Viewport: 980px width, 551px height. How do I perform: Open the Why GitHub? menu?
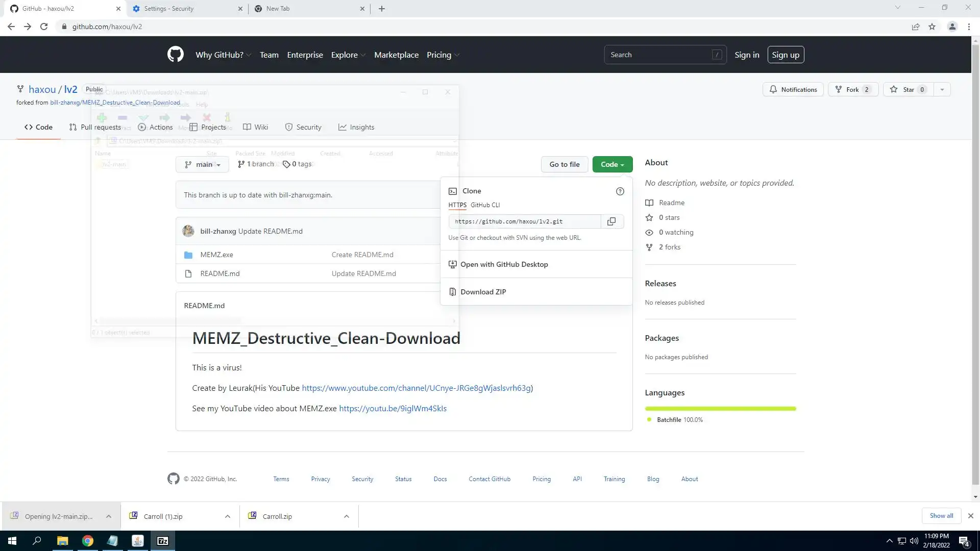[223, 55]
